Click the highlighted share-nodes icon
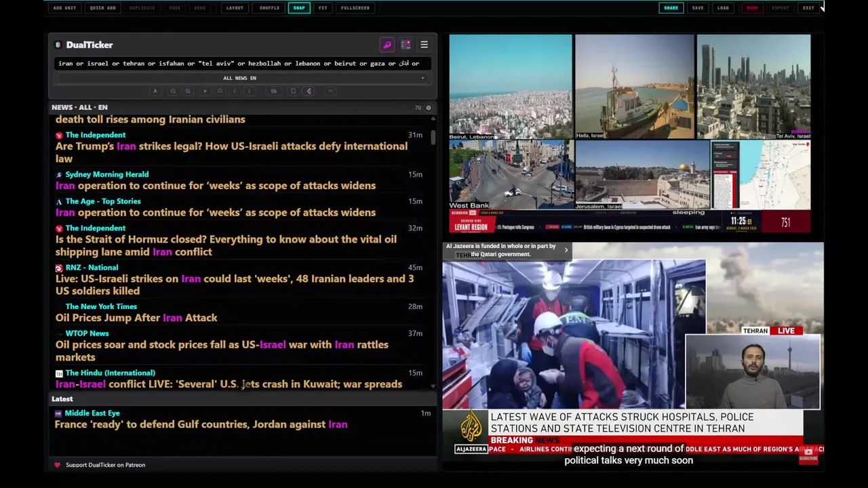The height and width of the screenshot is (488, 868). coord(309,91)
